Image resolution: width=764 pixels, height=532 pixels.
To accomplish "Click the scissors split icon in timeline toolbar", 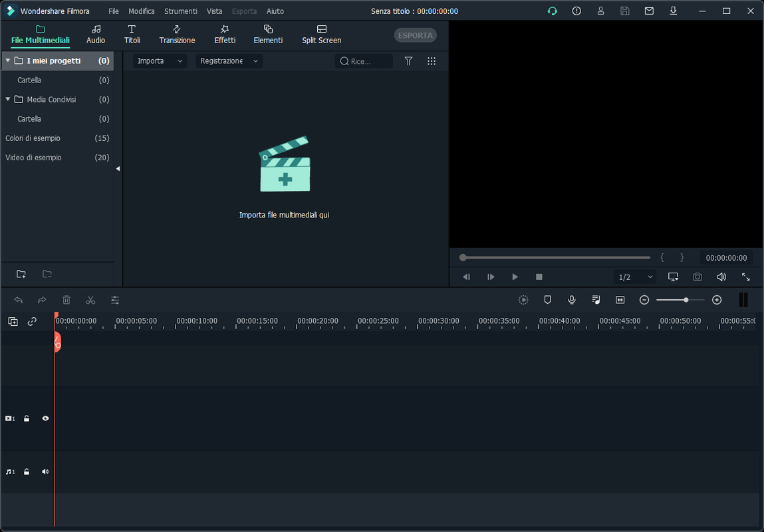I will [90, 300].
